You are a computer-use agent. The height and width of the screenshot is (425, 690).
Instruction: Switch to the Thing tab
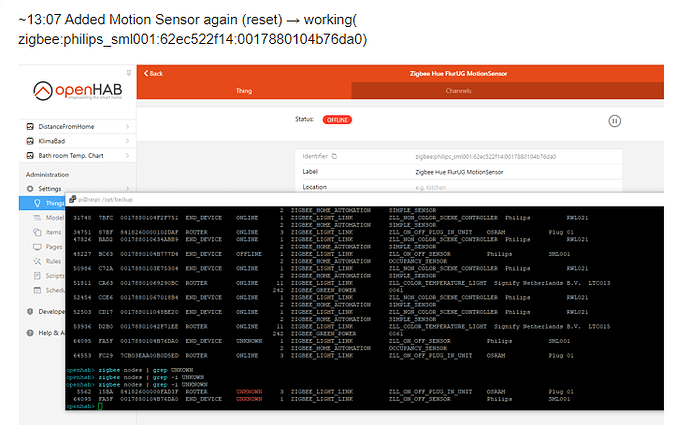click(244, 91)
